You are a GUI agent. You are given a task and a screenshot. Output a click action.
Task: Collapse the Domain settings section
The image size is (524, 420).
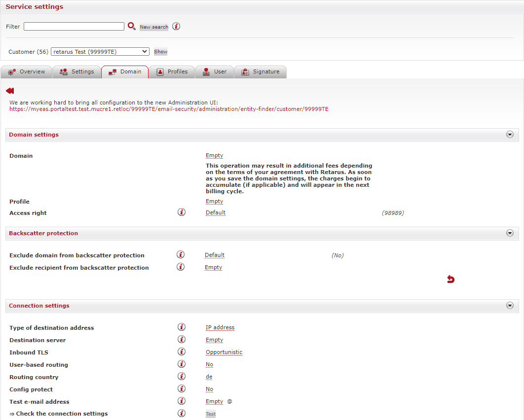coord(510,135)
